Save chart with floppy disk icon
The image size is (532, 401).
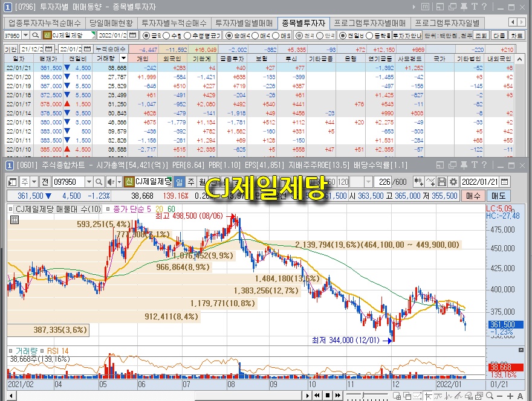pyautogui.click(x=442, y=182)
